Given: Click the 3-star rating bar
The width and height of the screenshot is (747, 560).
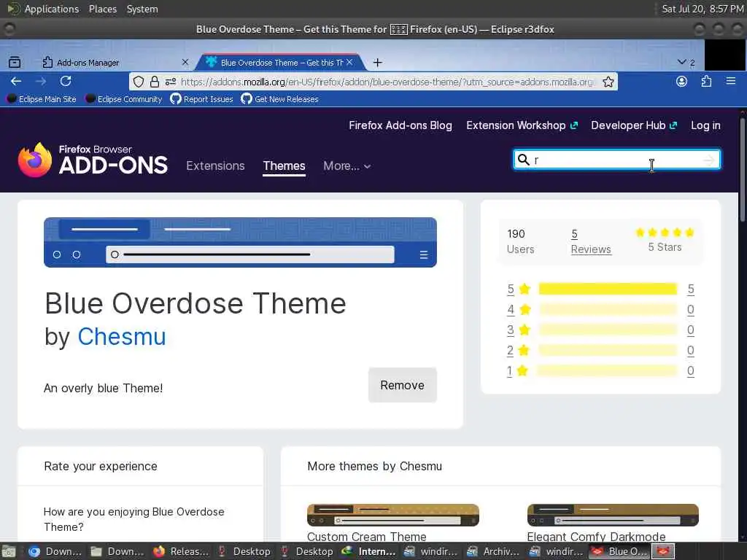Looking at the screenshot, I should point(608,330).
